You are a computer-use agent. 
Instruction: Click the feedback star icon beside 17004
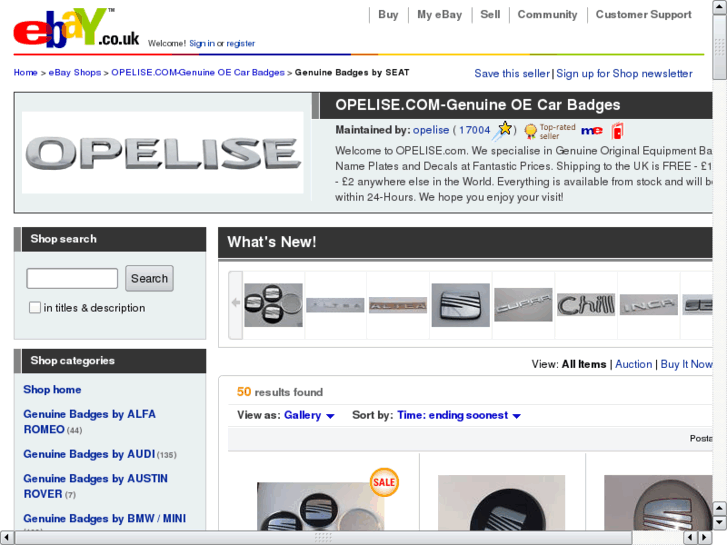[x=503, y=130]
